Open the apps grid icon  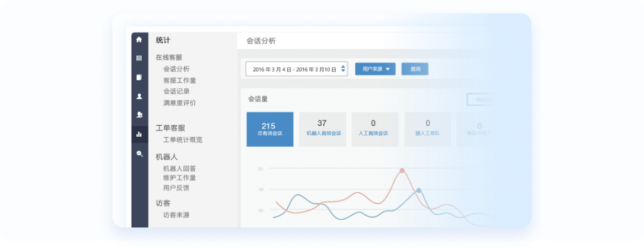(139, 59)
